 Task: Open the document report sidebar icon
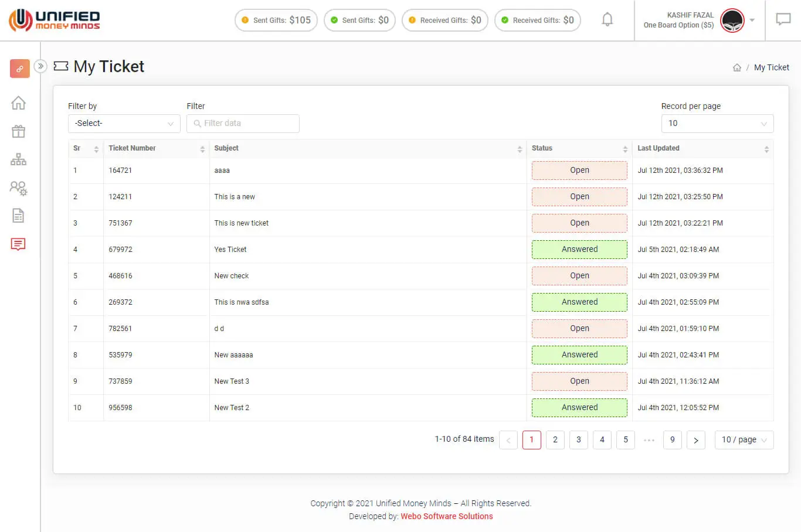19,216
